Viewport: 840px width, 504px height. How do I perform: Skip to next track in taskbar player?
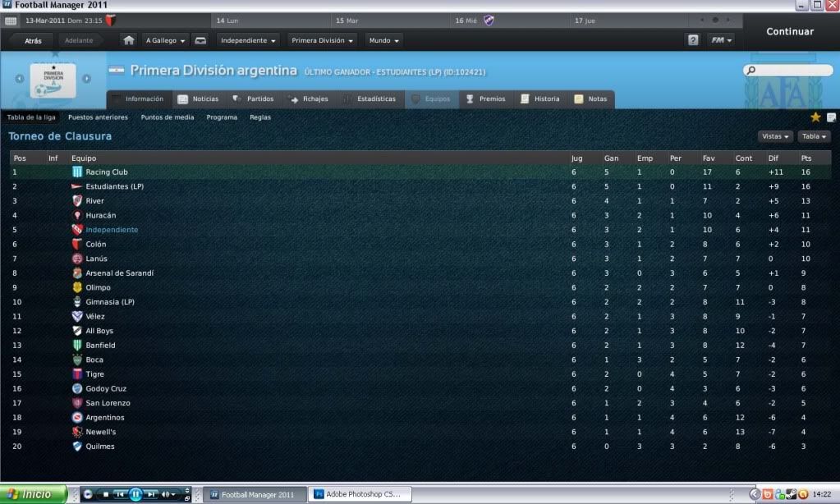tap(152, 494)
